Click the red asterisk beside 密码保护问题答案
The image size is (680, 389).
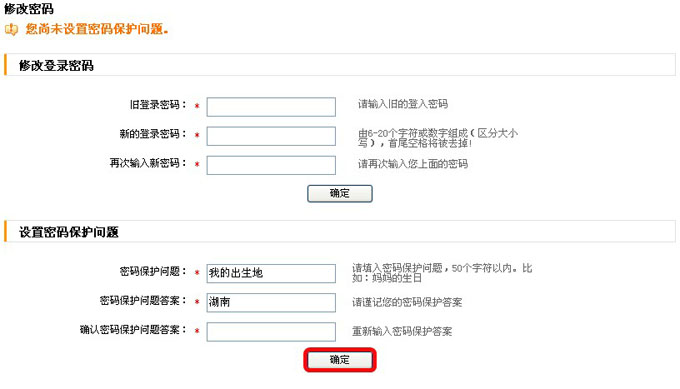tap(197, 301)
